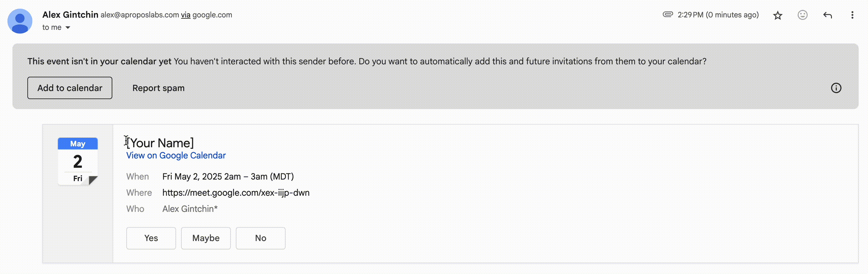This screenshot has width=868, height=274.
Task: RSVP Yes to the invitation
Action: pyautogui.click(x=151, y=238)
